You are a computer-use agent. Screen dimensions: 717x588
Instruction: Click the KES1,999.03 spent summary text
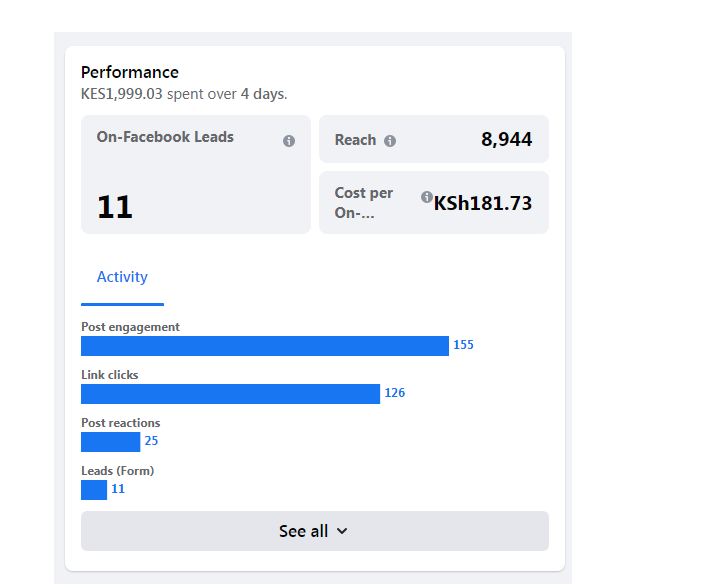coord(184,94)
